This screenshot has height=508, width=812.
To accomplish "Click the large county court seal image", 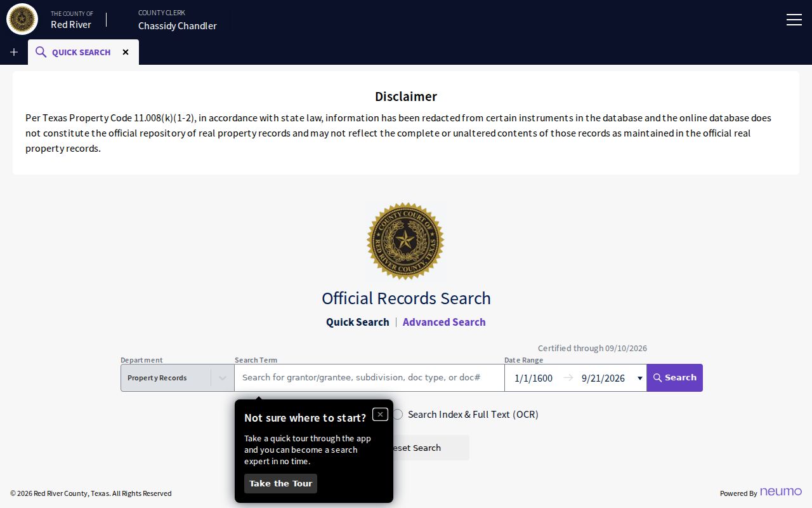I will coord(405,241).
